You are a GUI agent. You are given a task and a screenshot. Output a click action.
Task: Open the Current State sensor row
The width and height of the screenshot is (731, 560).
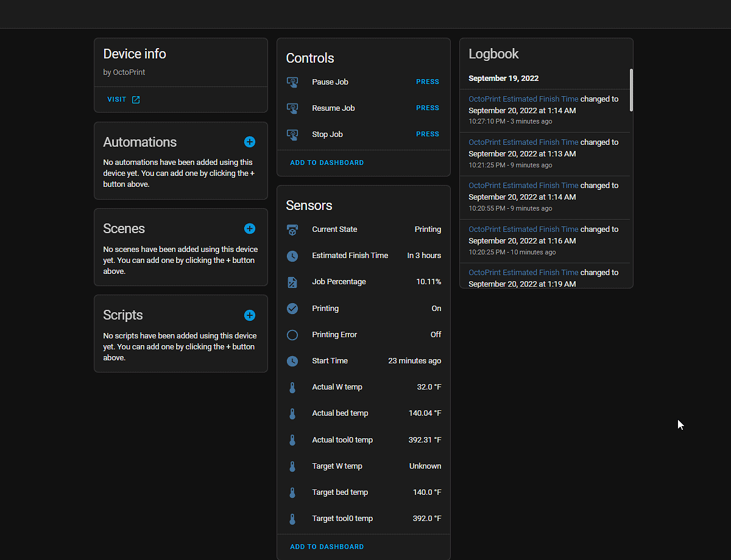click(x=364, y=229)
